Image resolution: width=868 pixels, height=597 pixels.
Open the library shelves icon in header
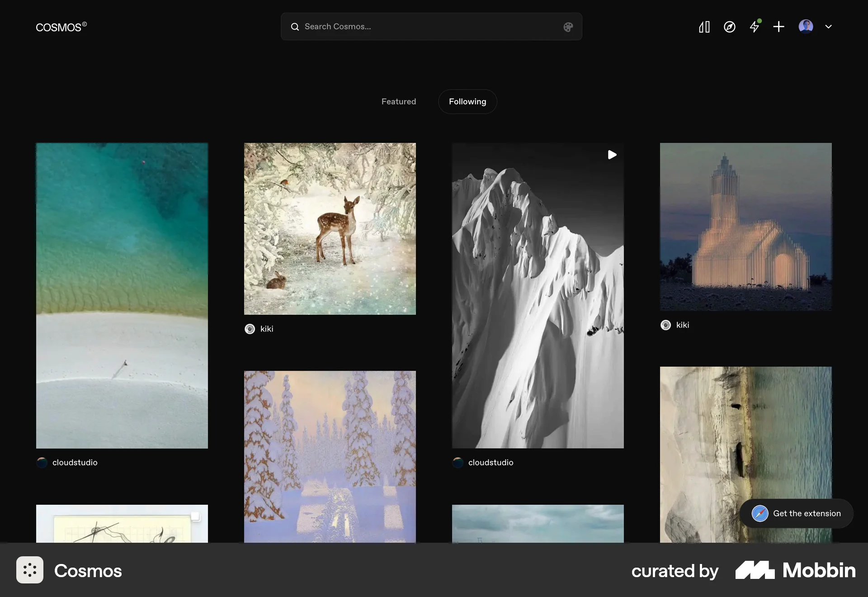(704, 27)
